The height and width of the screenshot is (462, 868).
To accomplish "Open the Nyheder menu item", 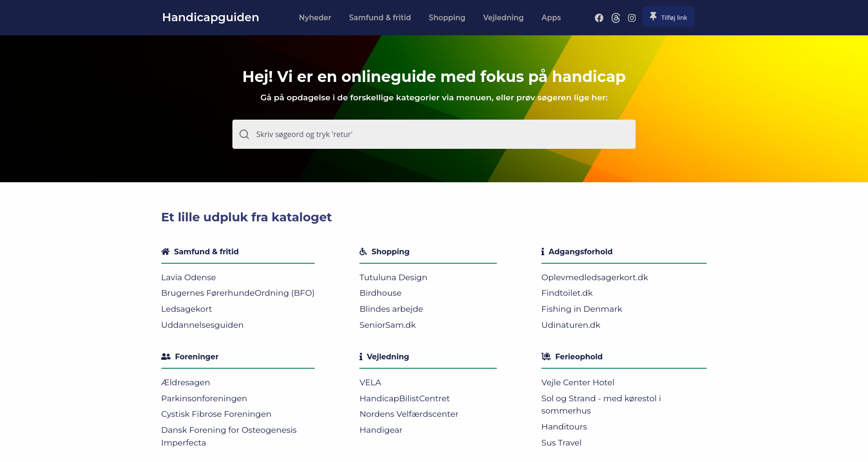I will [315, 17].
